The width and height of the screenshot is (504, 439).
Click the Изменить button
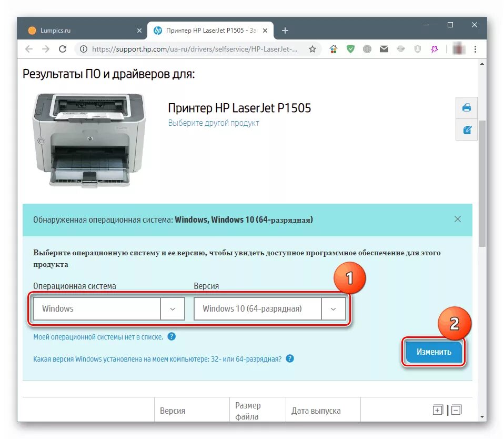(434, 352)
